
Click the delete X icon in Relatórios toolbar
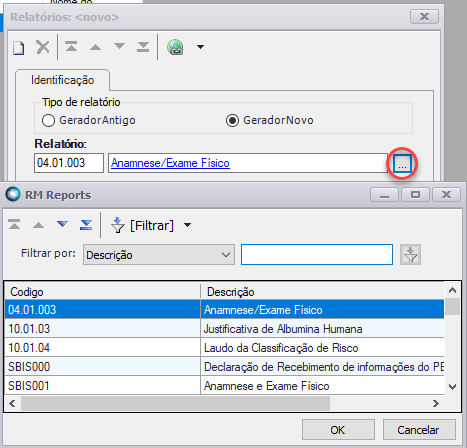43,47
